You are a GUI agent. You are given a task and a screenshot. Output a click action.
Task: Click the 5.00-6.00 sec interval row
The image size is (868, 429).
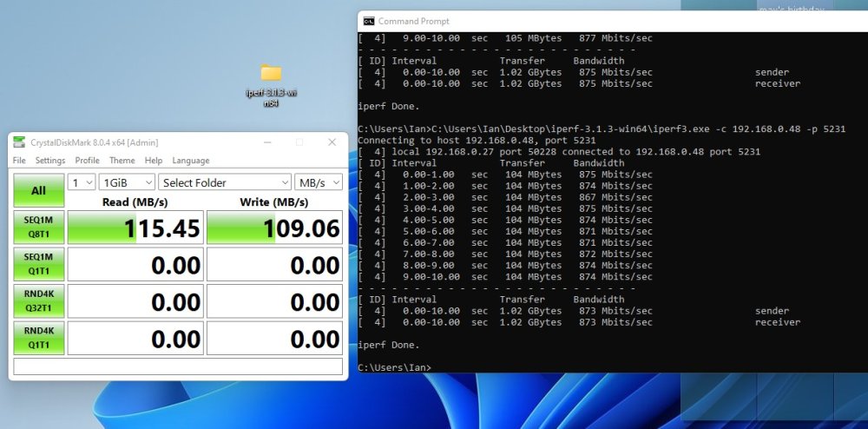pos(505,231)
